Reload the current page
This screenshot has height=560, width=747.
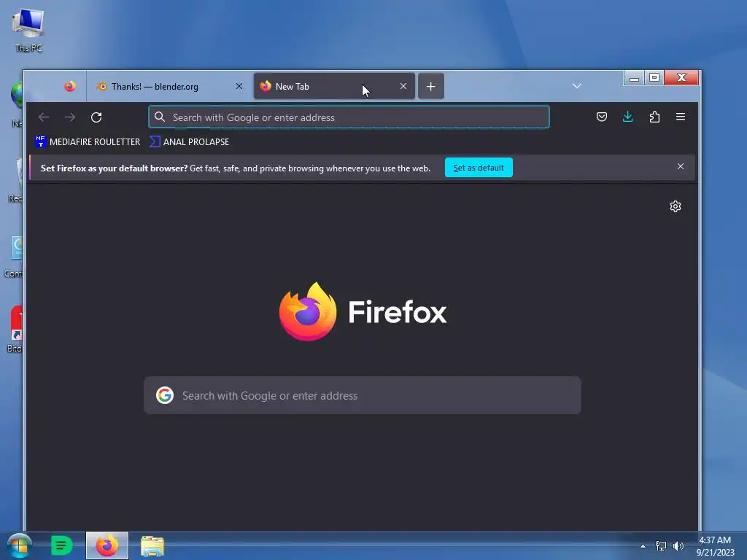pos(96,117)
